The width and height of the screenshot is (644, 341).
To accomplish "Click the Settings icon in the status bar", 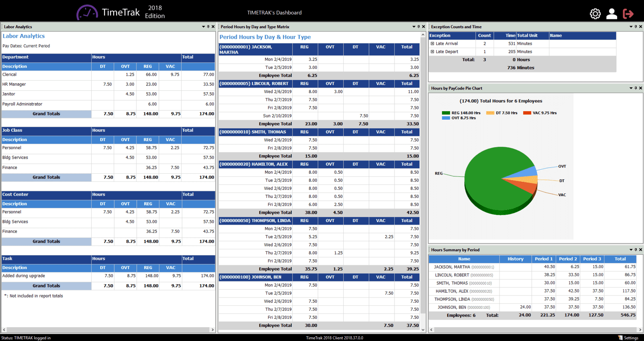I will (620, 338).
